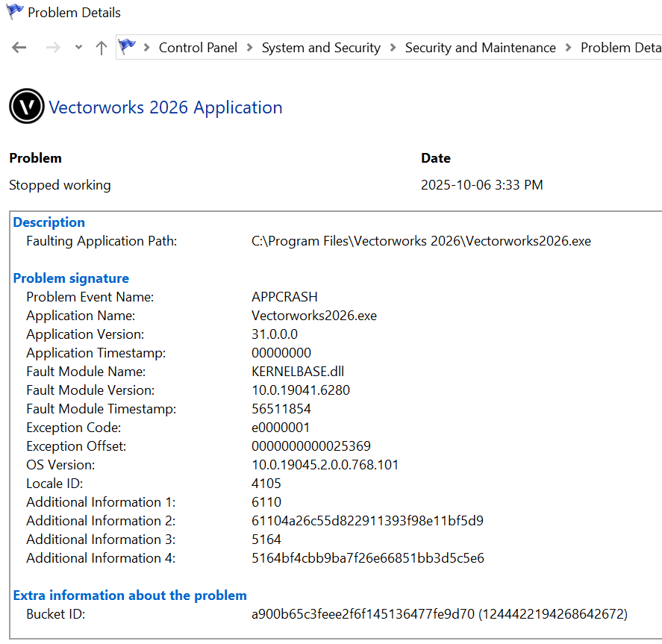
Task: Open the recent locations dropdown chevron
Action: (x=78, y=48)
